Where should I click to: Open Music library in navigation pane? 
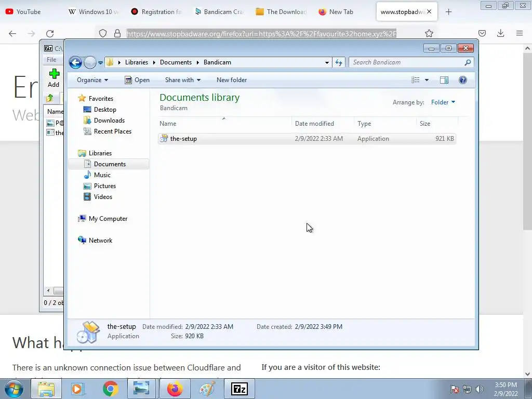click(x=102, y=175)
